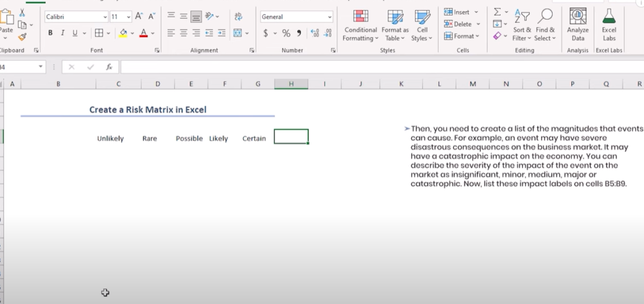Select column H header
The width and height of the screenshot is (644, 304).
tap(291, 84)
